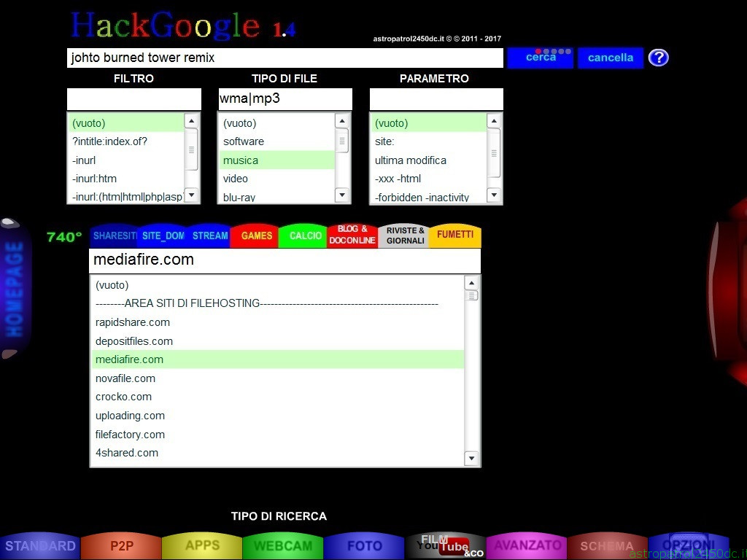
Task: Select -inurl:htm filter
Action: [126, 179]
